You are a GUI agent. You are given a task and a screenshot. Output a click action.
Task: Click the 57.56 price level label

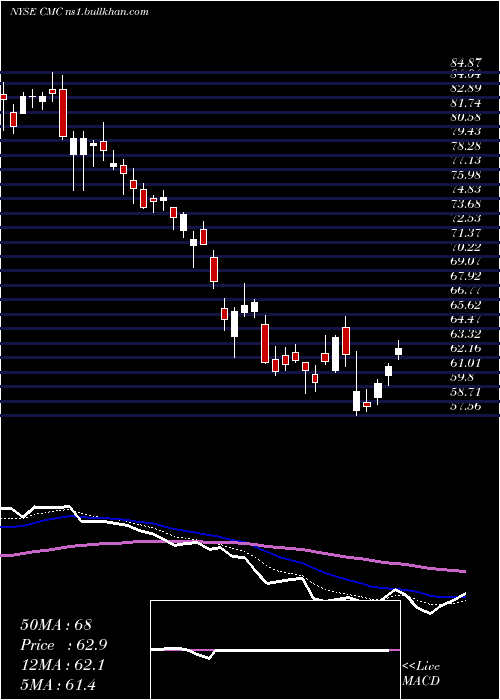(x=465, y=406)
